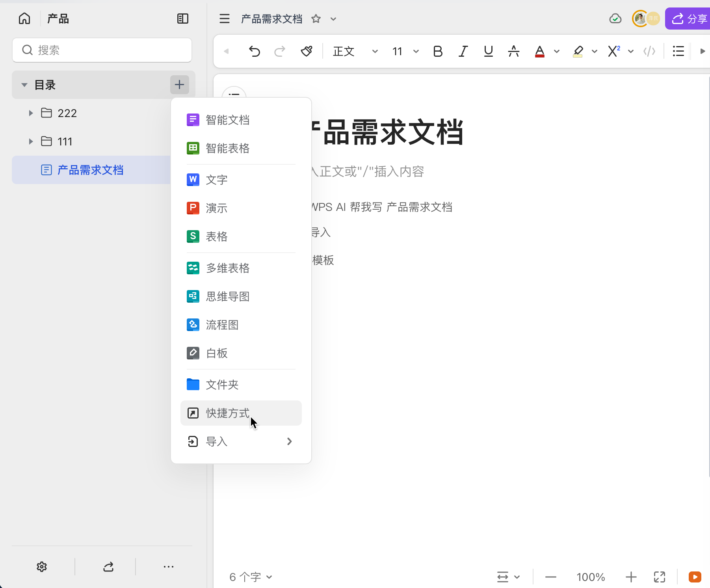710x588 pixels.
Task: Open the 导入 submenu
Action: 241,441
